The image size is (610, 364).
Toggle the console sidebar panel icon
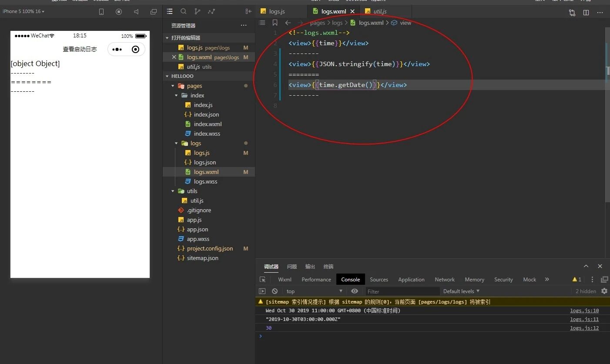pyautogui.click(x=262, y=291)
